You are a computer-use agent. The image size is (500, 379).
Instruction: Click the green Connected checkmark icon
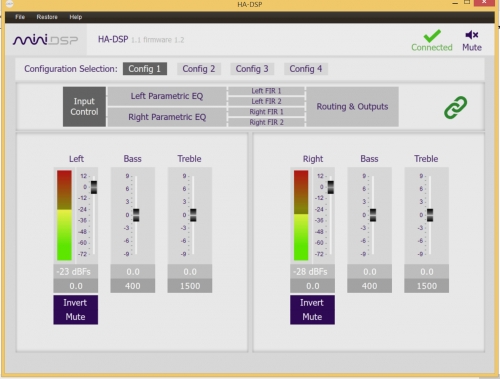432,36
